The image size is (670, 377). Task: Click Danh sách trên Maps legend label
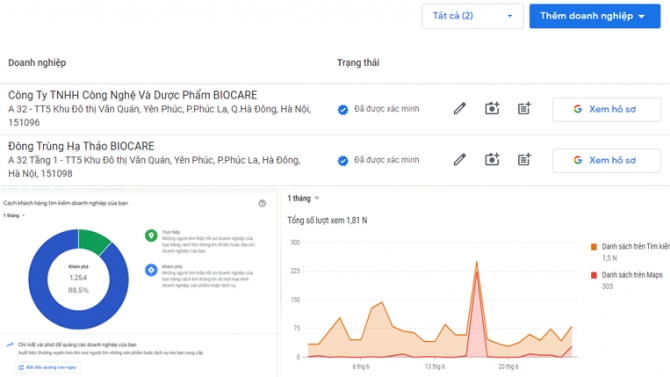pos(632,275)
